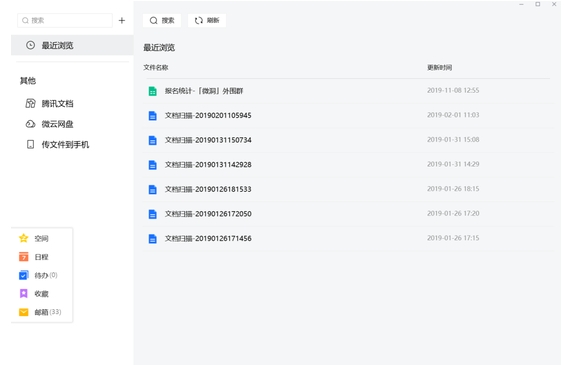Image resolution: width=564 pixels, height=365 pixels.
Task: Open document 文档扫描-20190126172050
Action: [x=346, y=214]
